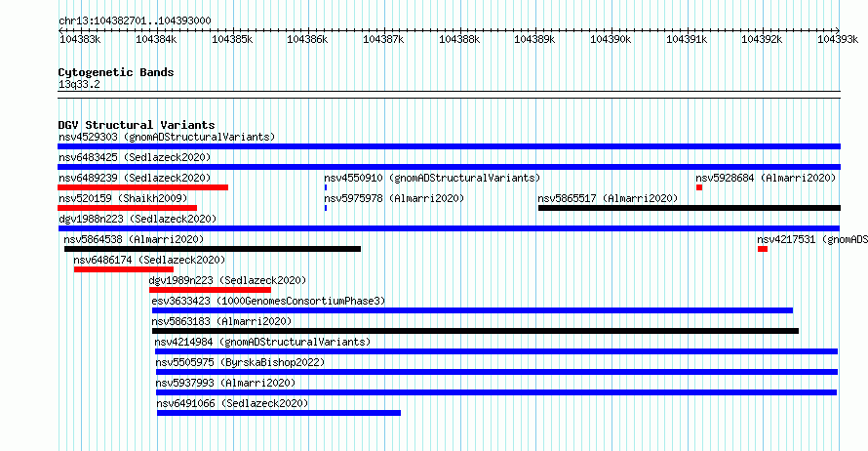The image size is (868, 451).
Task: Click the 104383k ruler tick label
Action: tap(80, 39)
